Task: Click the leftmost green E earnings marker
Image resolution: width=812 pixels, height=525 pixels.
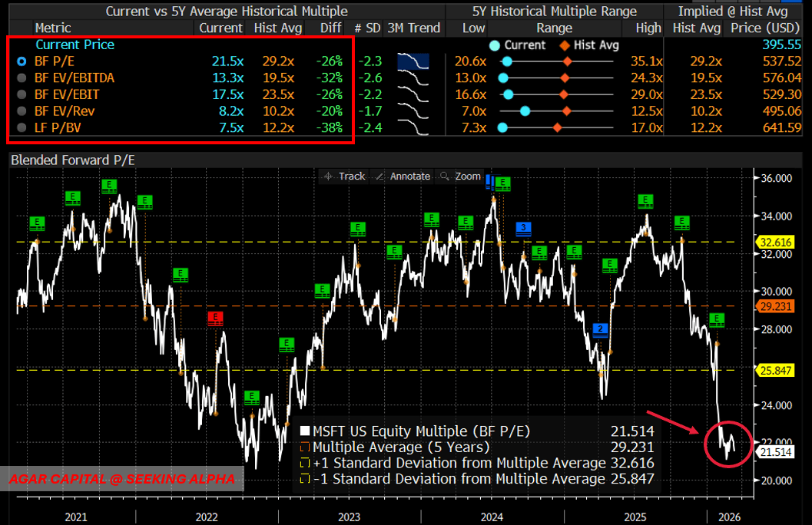Action: tap(38, 223)
